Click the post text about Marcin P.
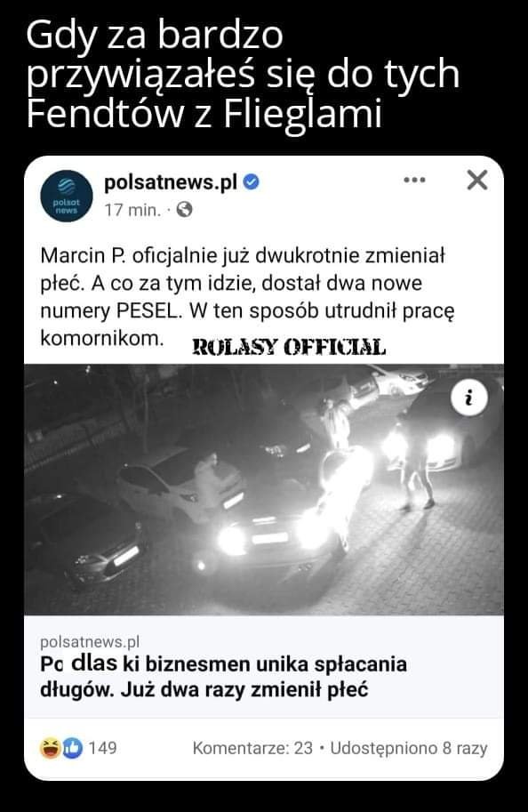The height and width of the screenshot is (812, 528). click(247, 297)
